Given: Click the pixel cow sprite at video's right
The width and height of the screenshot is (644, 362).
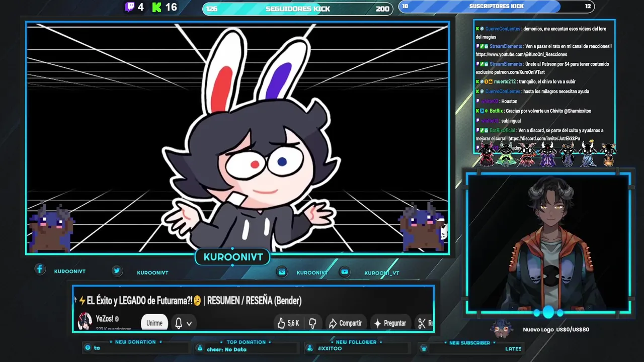Looking at the screenshot, I should coord(423,227).
